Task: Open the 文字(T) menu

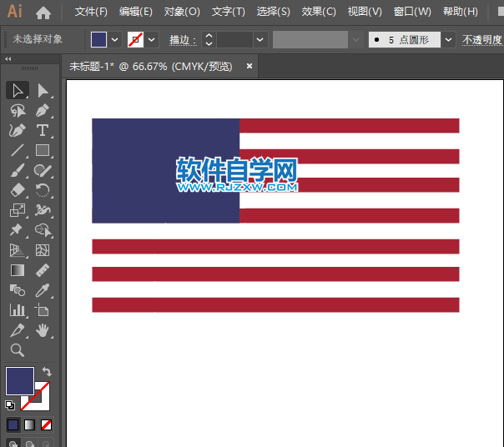Action: (228, 12)
